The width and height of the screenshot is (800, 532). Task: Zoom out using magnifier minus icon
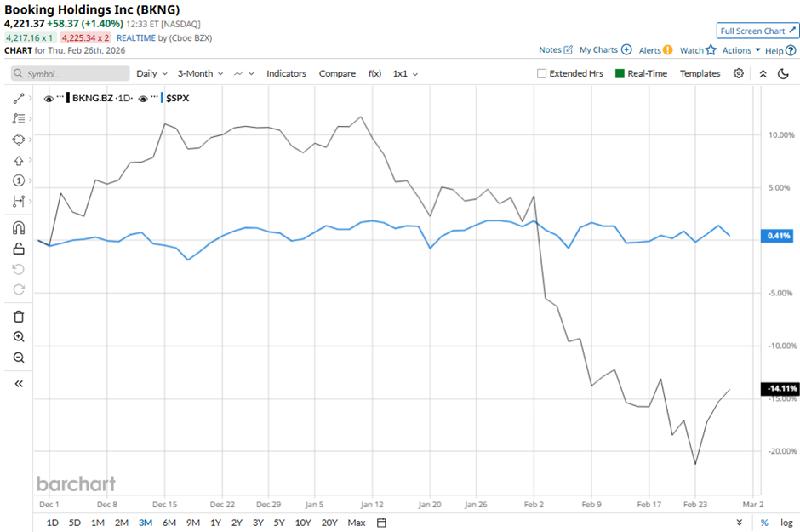pos(19,358)
